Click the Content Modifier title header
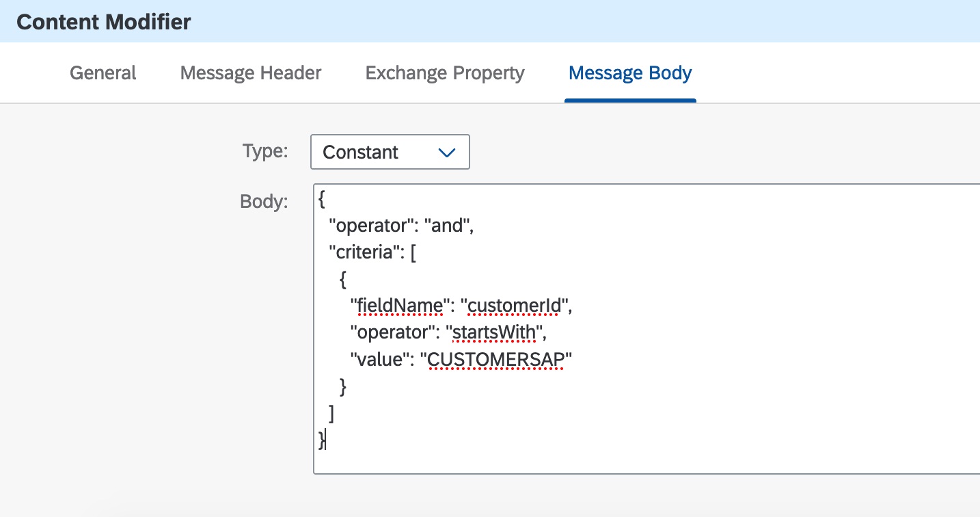 pos(104,22)
